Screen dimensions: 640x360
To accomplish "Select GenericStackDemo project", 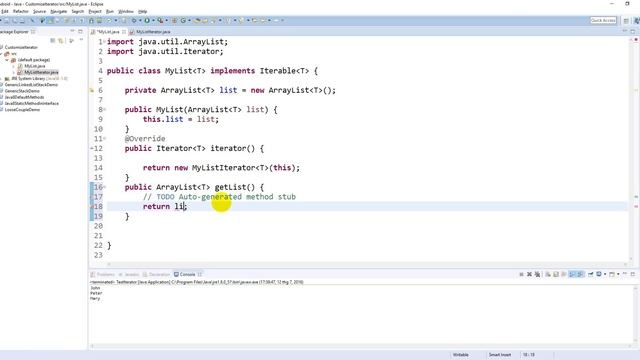I will point(22,91).
